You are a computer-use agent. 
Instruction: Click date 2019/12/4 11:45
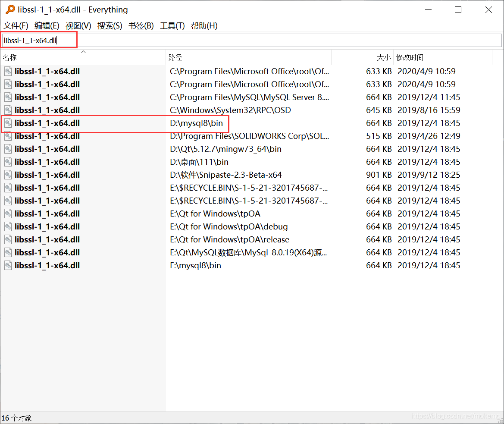pyautogui.click(x=429, y=97)
